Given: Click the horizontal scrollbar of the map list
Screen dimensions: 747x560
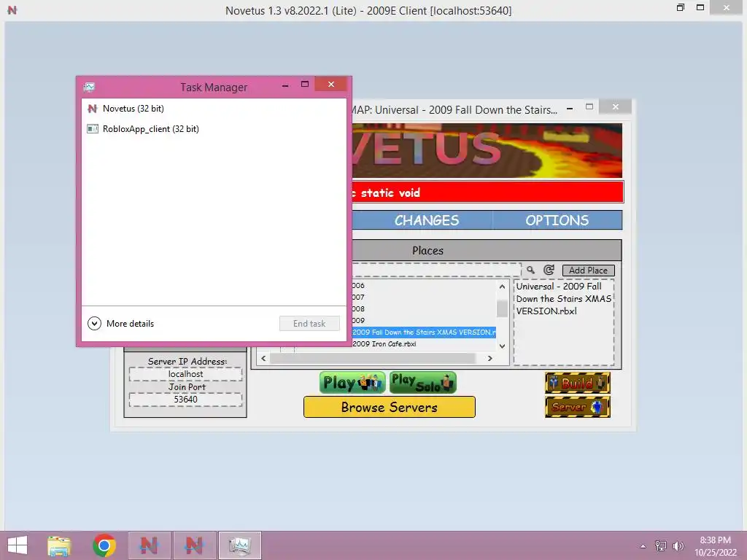Looking at the screenshot, I should point(373,359).
